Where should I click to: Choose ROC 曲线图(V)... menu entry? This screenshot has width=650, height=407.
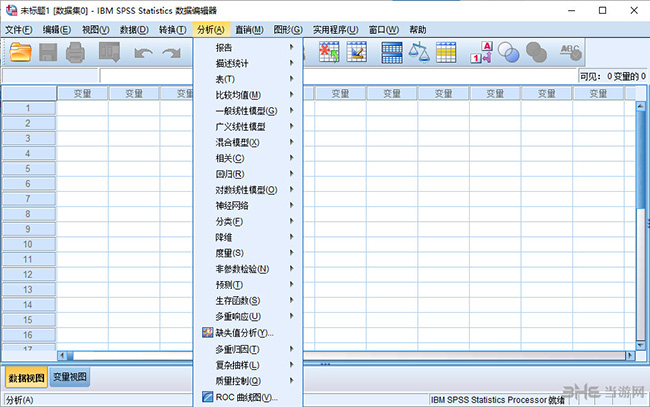(248, 397)
